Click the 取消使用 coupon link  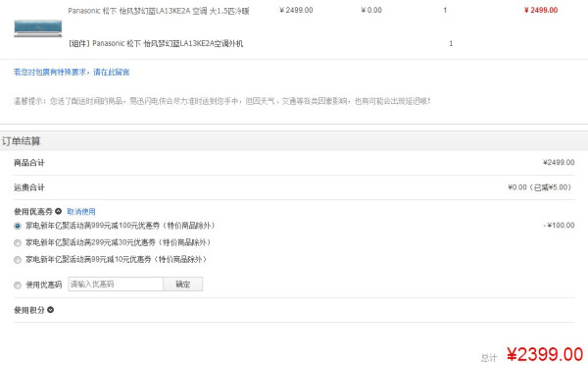click(81, 212)
